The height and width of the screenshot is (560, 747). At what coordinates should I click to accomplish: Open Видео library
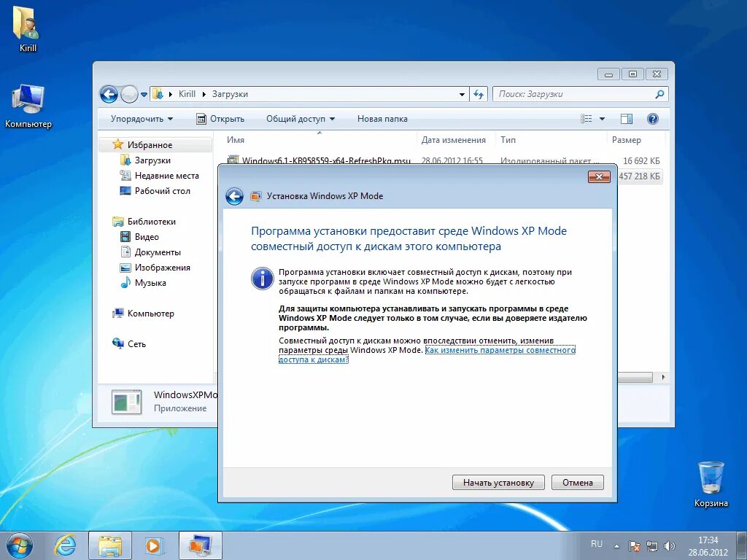tap(147, 237)
